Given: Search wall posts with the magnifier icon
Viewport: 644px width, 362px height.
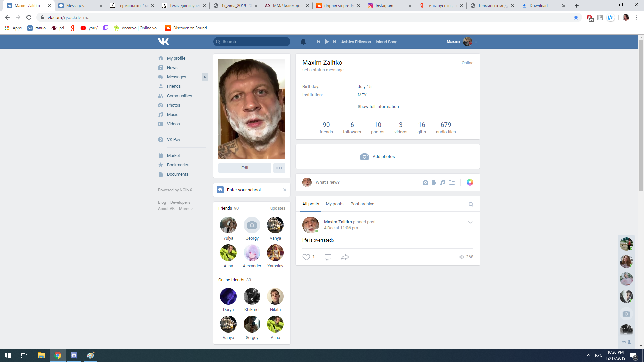Looking at the screenshot, I should pyautogui.click(x=471, y=204).
